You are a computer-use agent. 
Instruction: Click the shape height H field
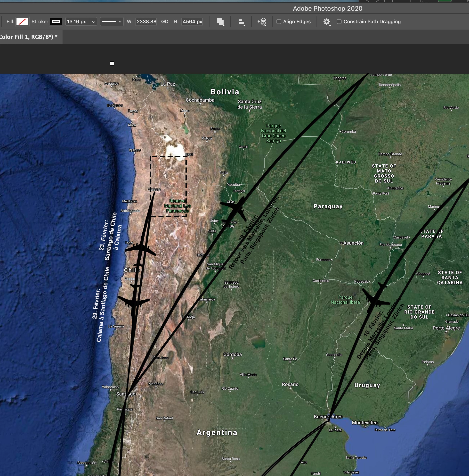[x=192, y=22]
